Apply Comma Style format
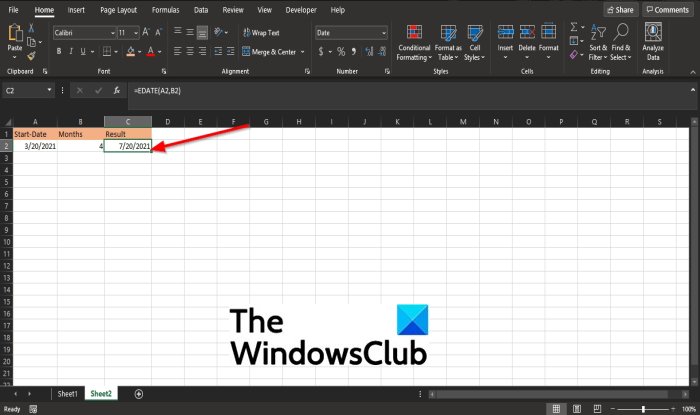This screenshot has height=415, width=700. (x=354, y=52)
